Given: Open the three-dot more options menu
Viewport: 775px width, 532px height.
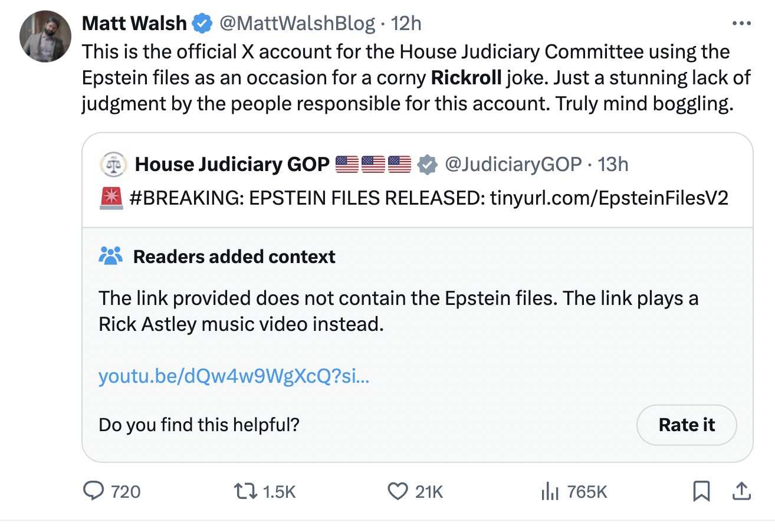Looking at the screenshot, I should 741,24.
